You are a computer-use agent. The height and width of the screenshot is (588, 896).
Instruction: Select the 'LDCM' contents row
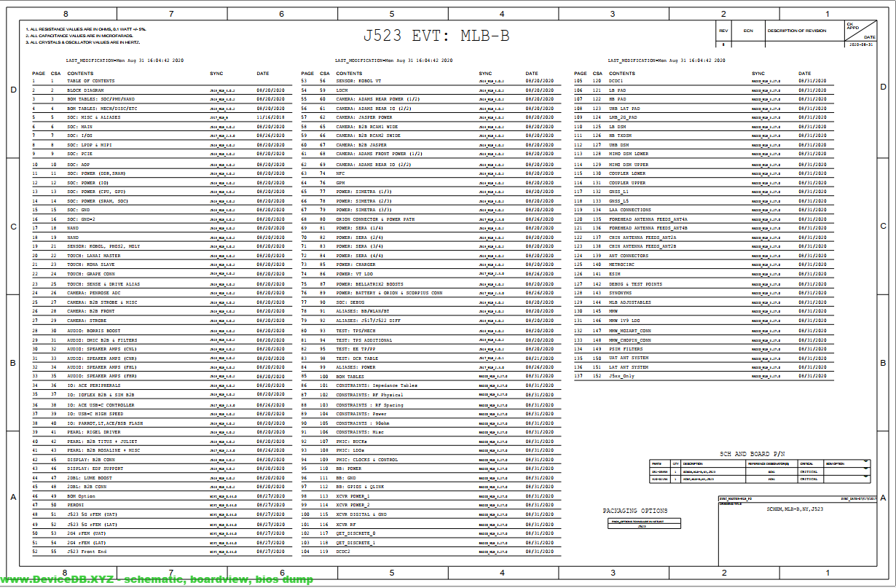tap(431, 90)
